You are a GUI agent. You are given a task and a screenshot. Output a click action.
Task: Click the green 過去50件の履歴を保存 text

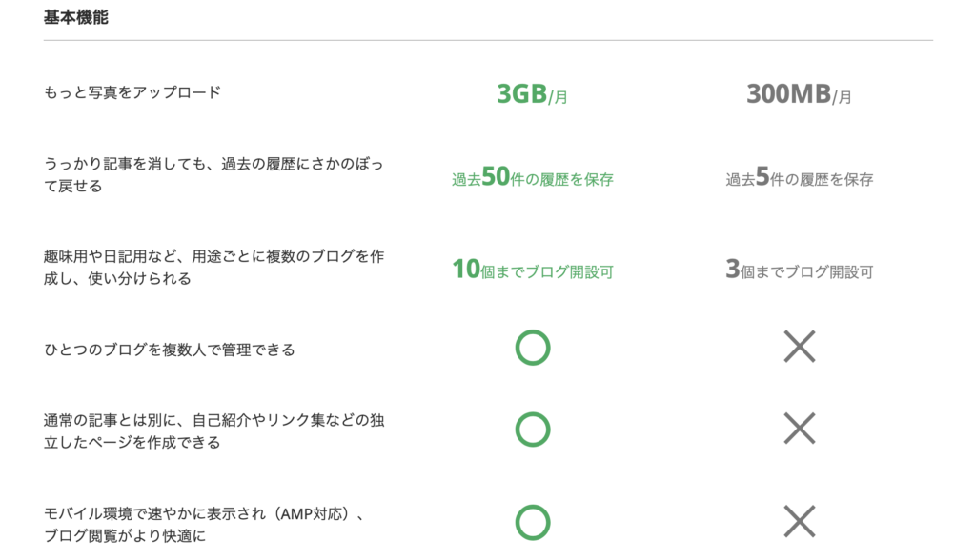pyautogui.click(x=532, y=178)
